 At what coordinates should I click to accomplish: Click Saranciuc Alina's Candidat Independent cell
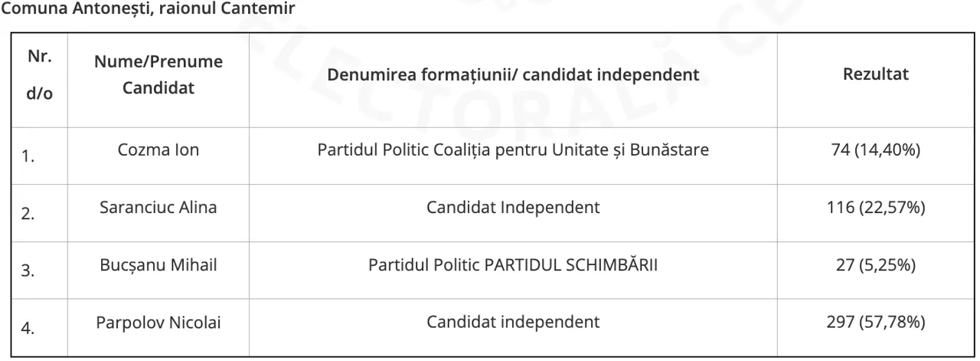tap(513, 208)
